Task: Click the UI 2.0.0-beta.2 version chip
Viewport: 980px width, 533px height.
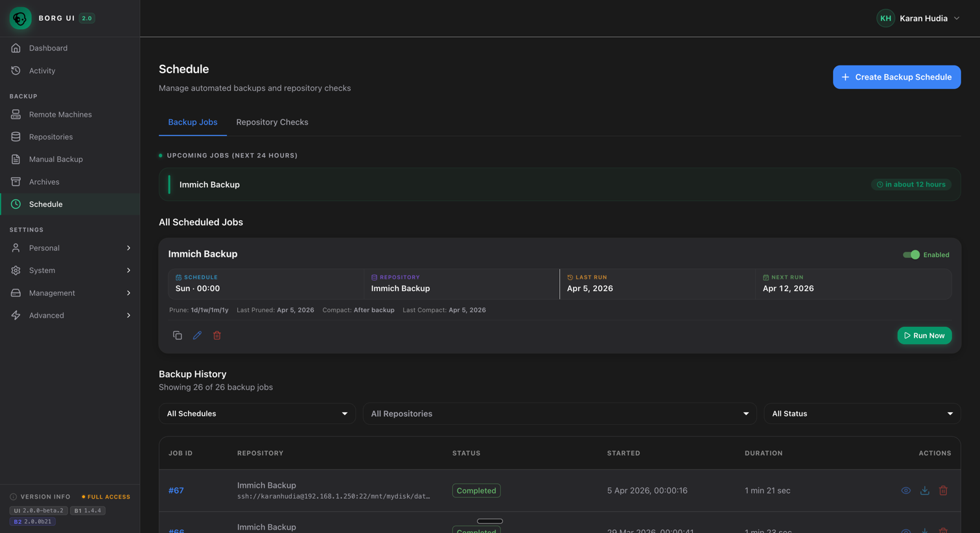Action: (x=39, y=511)
